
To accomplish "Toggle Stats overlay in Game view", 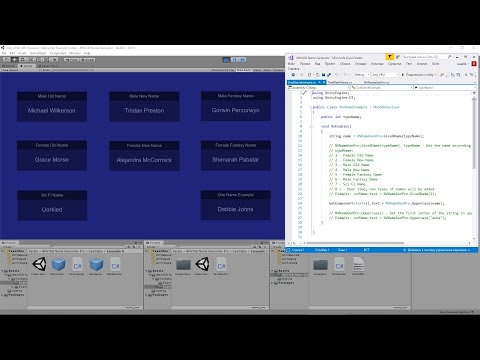I will (267, 70).
